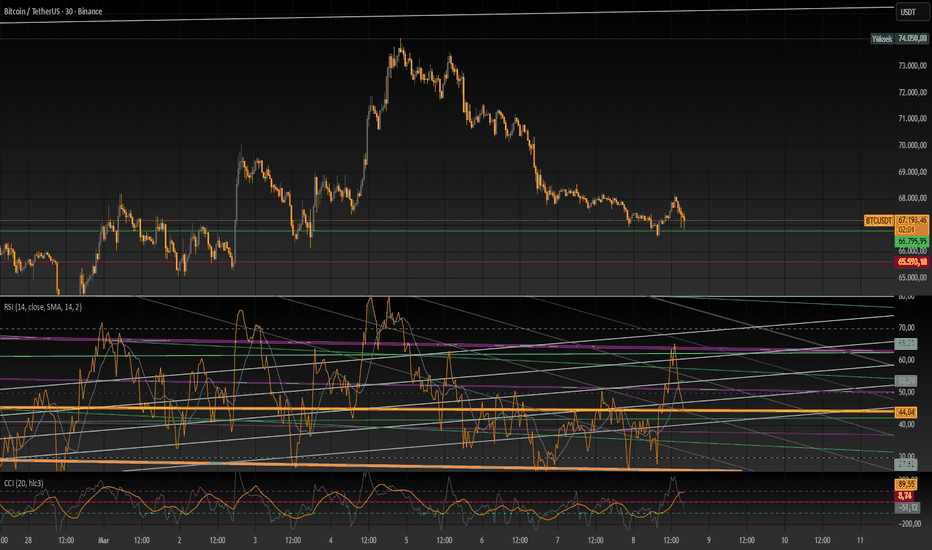Click the 65.000,00 price axis label
This screenshot has height=550, width=932.
pyautogui.click(x=912, y=277)
